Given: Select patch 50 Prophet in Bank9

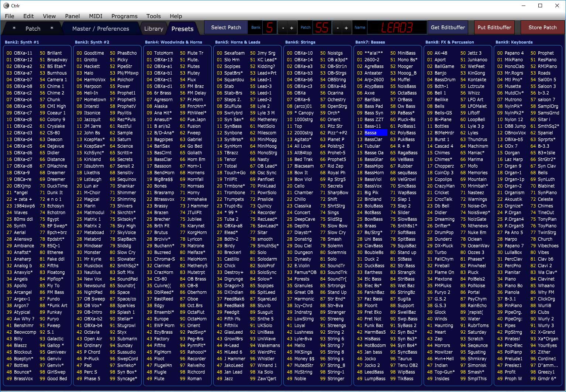Looking at the screenshot, I should 542,53.
